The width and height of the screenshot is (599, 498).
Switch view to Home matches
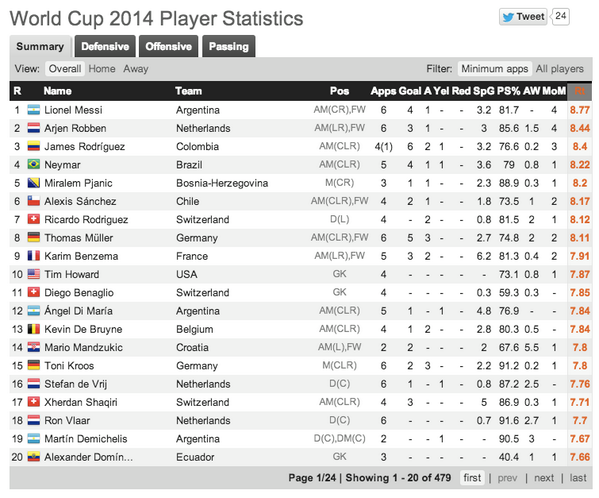[x=102, y=69]
